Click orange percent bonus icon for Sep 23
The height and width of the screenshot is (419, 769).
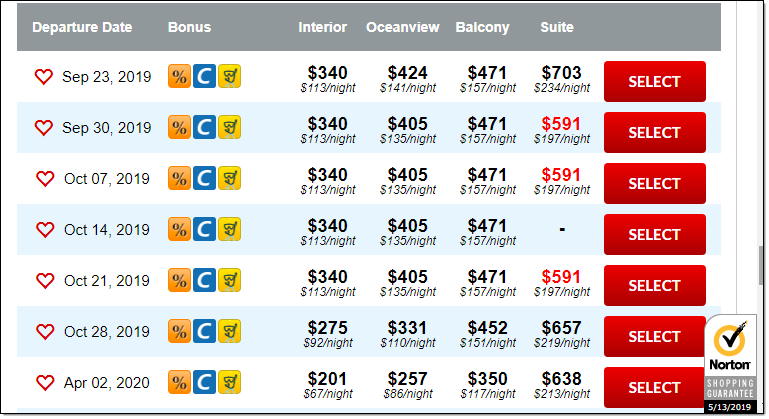[x=179, y=77]
